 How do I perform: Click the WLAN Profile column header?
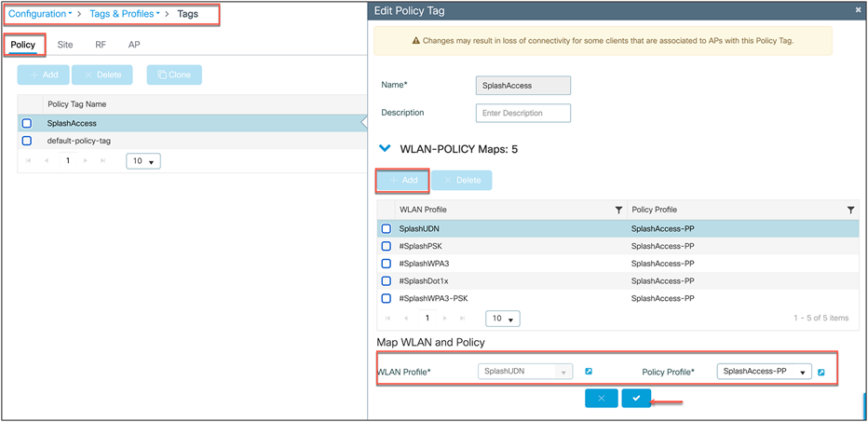tap(423, 210)
